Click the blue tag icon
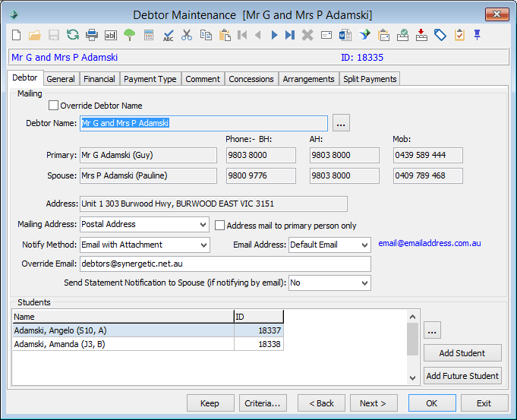Image resolution: width=517 pixels, height=420 pixels. point(440,35)
